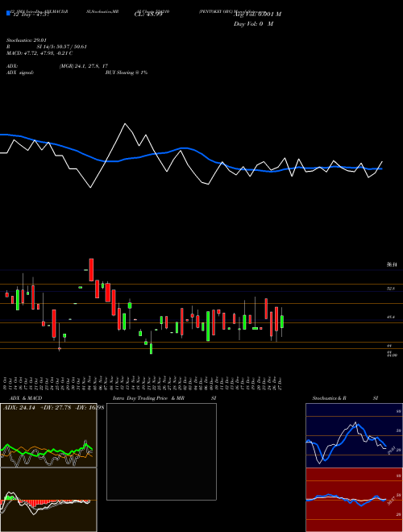The image size is (403, 532).
Task: Open the blue Stochastics chart panel
Action: coord(354,435)
